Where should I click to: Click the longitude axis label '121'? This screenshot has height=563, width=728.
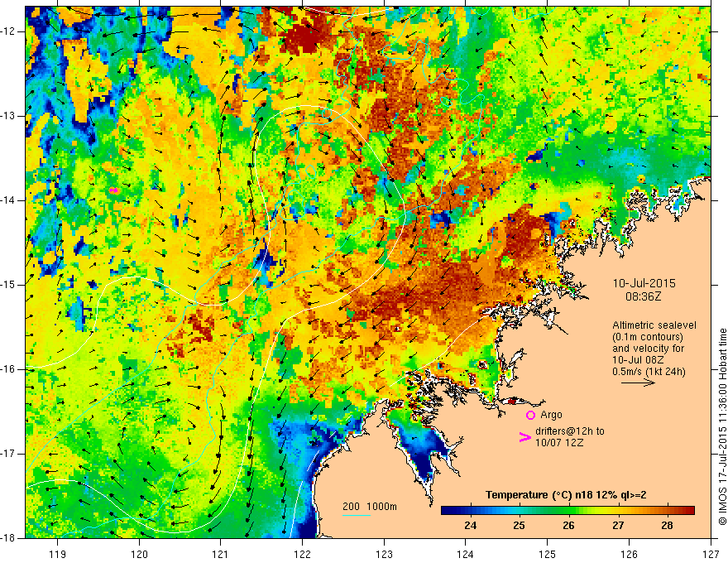221,554
